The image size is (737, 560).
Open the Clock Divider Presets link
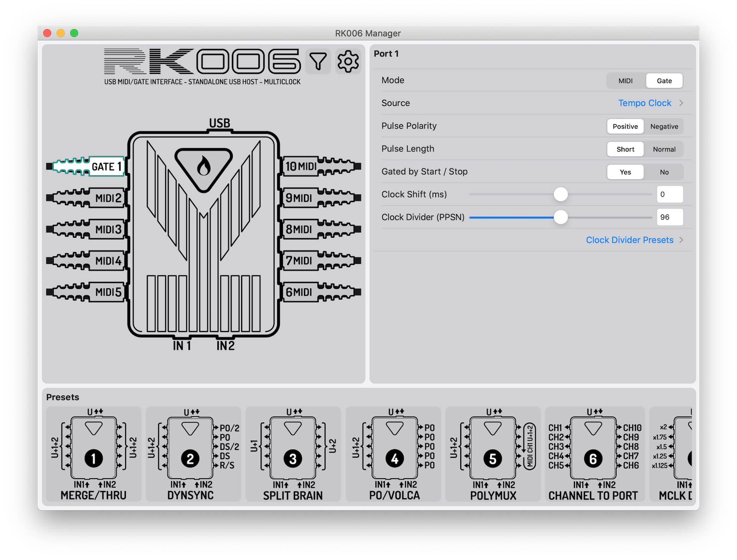point(630,240)
